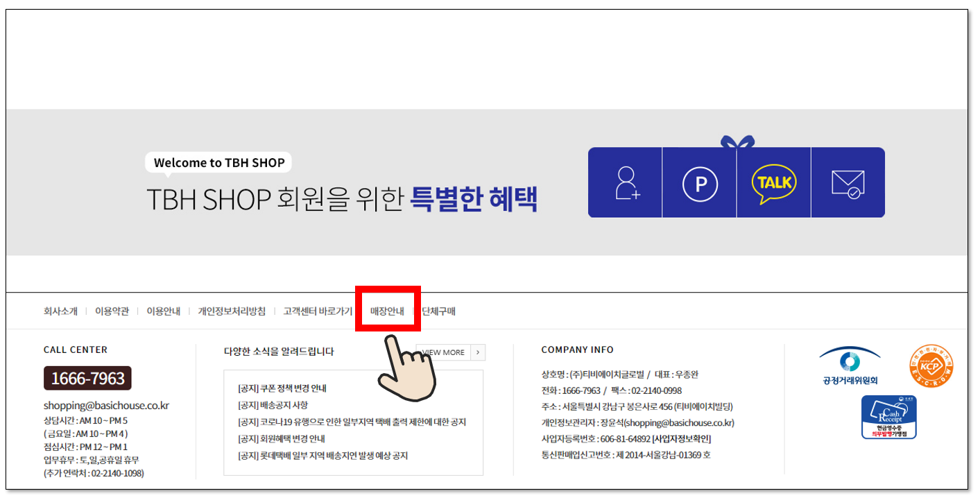Click the [사업자정보확인] link

681,439
